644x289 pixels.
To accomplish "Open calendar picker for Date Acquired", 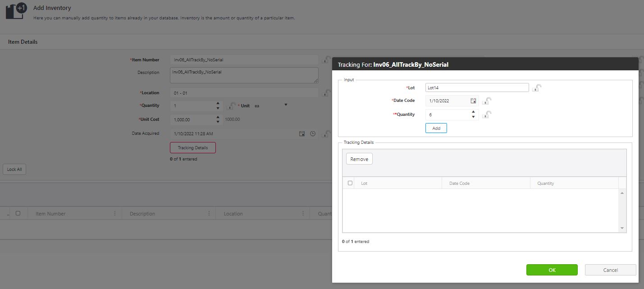I will [x=302, y=134].
